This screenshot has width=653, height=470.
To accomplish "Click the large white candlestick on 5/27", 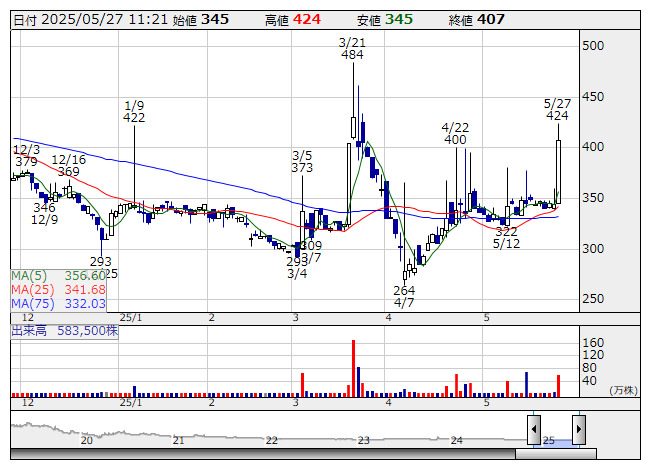I will (558, 172).
